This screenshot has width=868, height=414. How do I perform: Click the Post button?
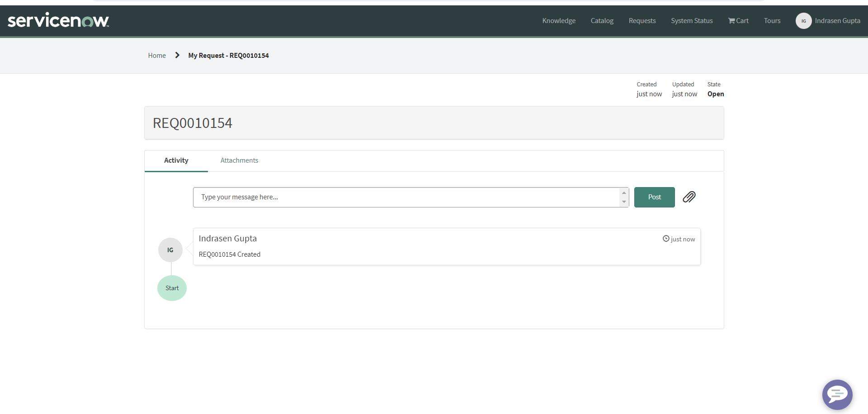click(654, 197)
